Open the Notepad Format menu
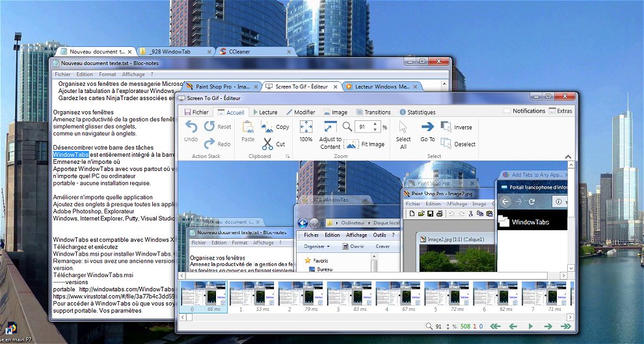 click(107, 74)
